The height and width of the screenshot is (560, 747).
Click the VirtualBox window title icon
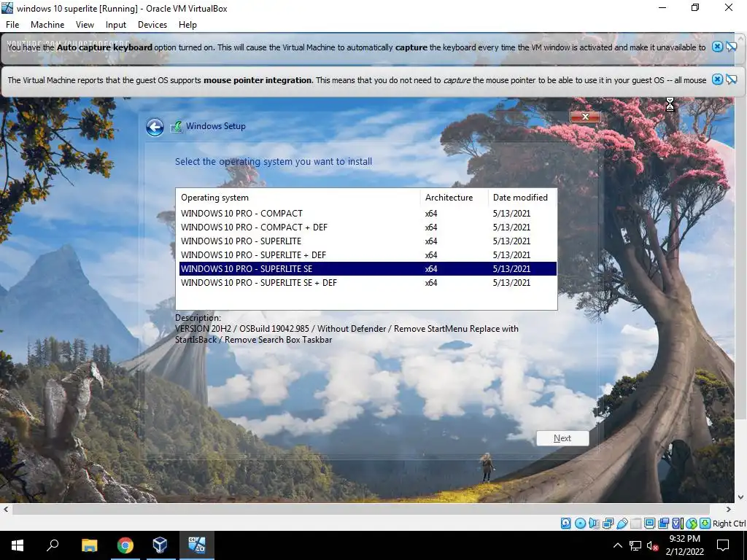(x=7, y=8)
